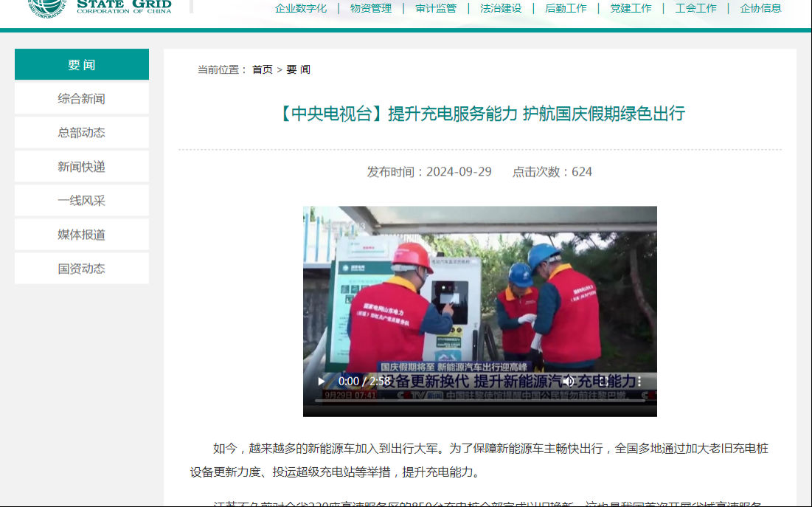Go to 新闻快递 in the sidebar
Image resolution: width=812 pixels, height=507 pixels.
pos(82,166)
